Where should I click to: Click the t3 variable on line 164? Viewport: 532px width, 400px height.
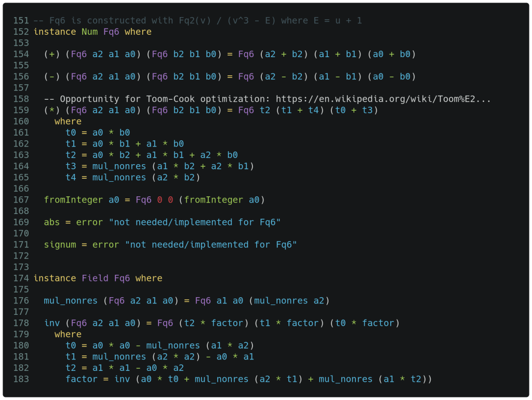[71, 166]
